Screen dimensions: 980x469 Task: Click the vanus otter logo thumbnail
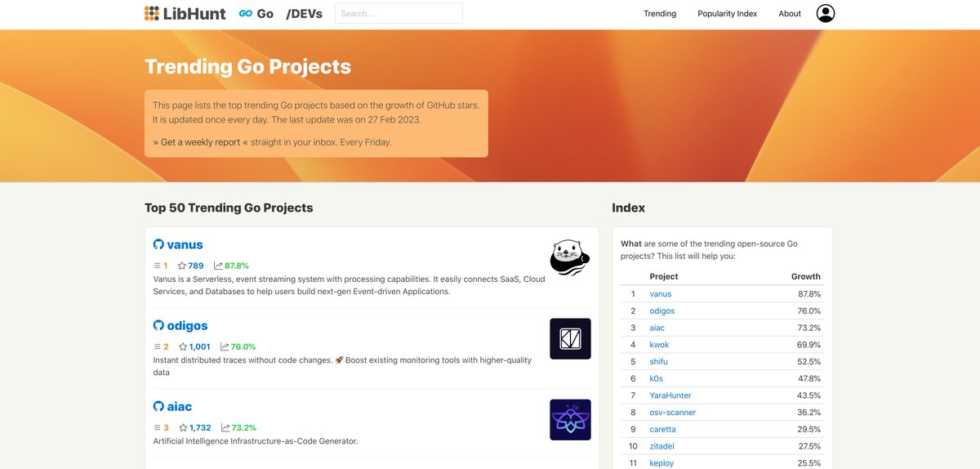tap(570, 257)
